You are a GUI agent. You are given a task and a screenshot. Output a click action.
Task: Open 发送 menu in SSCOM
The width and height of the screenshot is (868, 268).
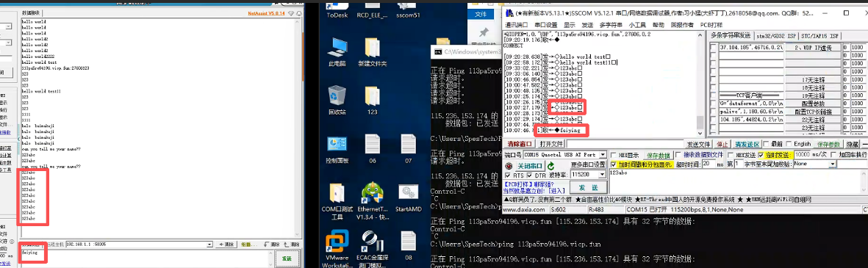tap(587, 26)
